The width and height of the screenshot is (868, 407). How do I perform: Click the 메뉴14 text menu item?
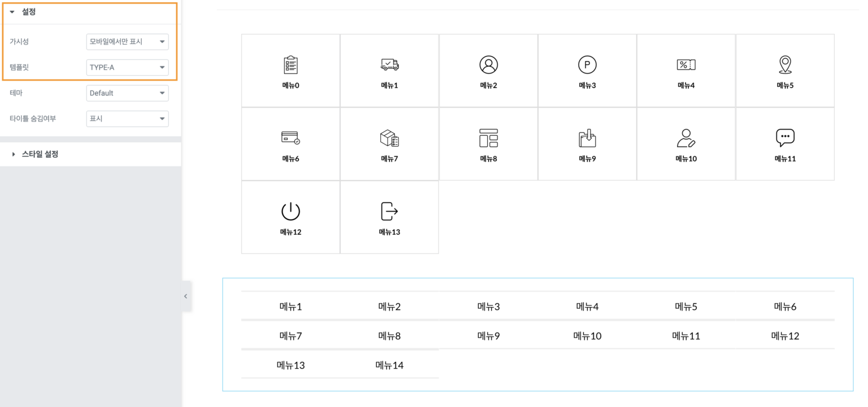[x=389, y=365]
